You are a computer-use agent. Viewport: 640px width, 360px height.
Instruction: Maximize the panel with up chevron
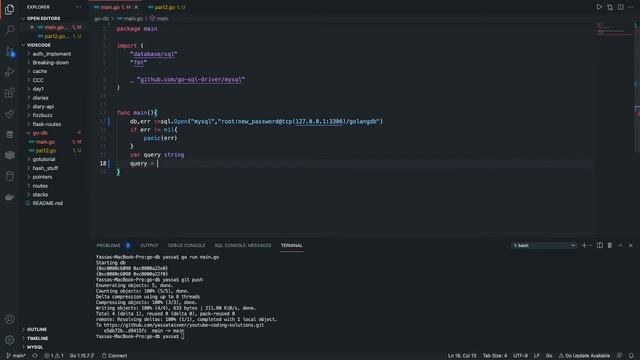click(620, 245)
